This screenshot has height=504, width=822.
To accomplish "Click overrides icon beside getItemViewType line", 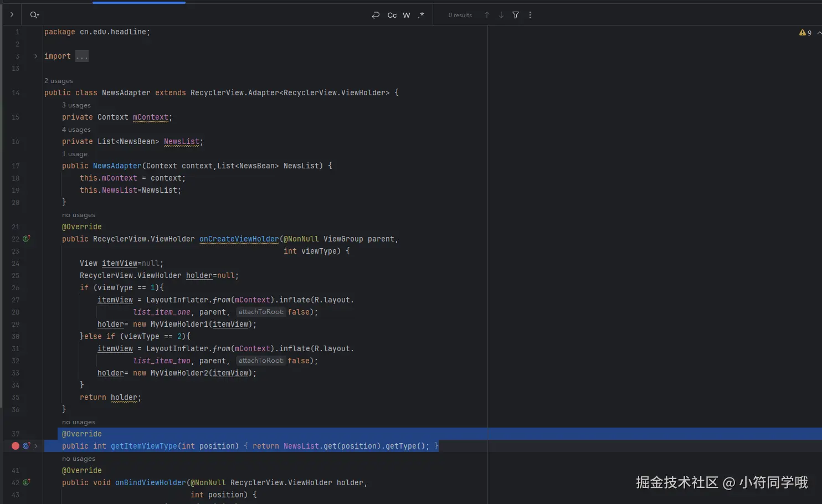I will pos(26,446).
